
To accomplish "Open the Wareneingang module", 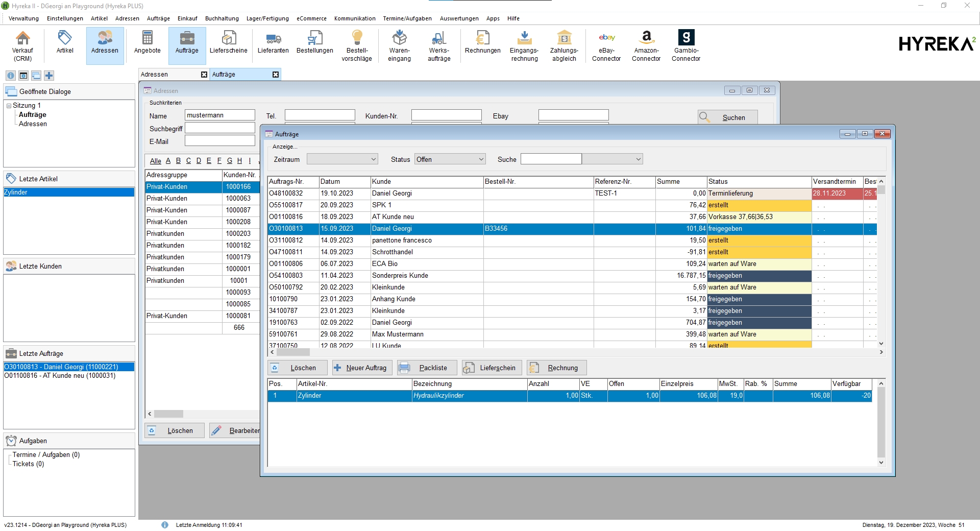I will 399,45.
